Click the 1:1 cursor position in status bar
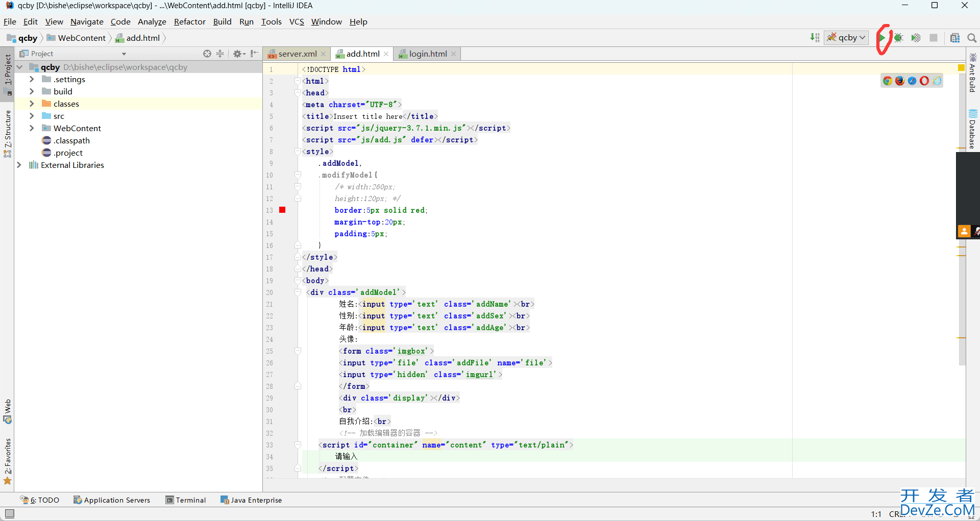This screenshot has width=980, height=521. click(876, 514)
